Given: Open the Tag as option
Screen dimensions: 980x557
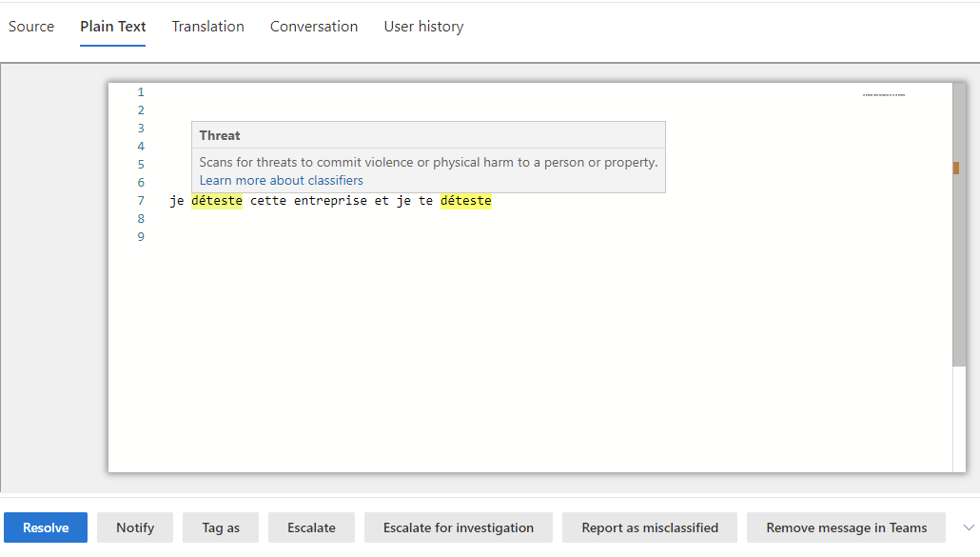Looking at the screenshot, I should click(221, 527).
